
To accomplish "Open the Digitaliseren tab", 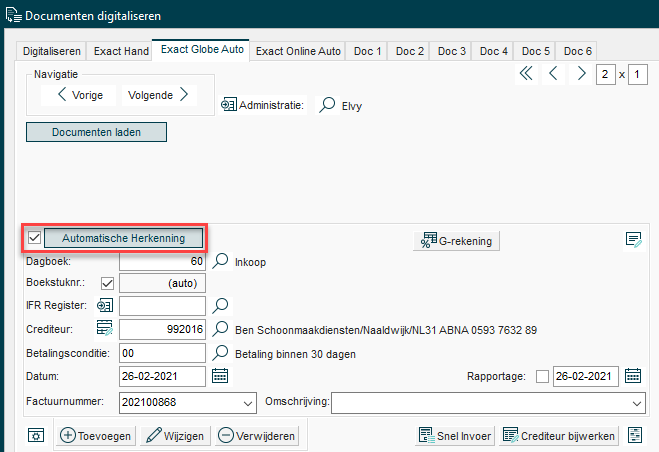I will point(52,51).
